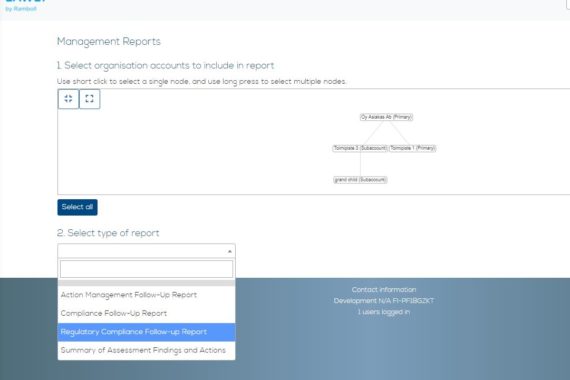570x380 pixels.
Task: Click the logo at top left
Action: 25,5
